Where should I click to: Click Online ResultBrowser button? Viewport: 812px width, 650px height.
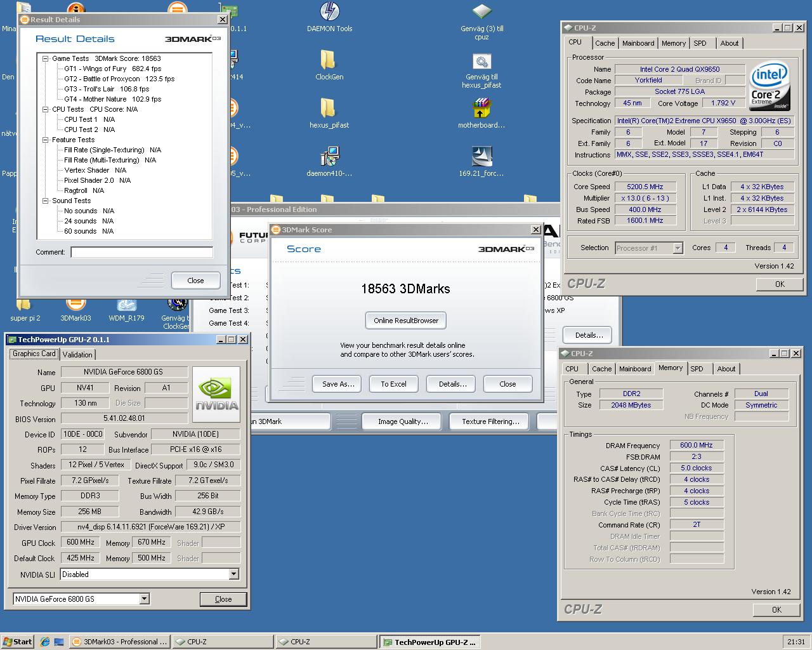point(406,321)
